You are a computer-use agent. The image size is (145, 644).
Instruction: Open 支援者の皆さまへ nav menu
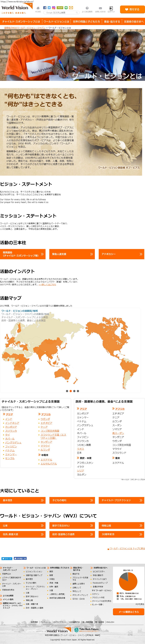click(x=134, y=22)
